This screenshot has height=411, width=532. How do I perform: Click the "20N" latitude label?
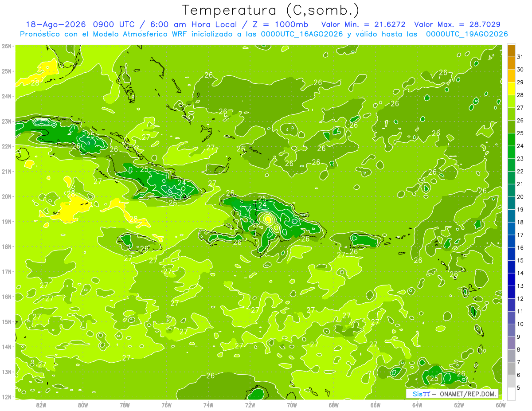pos(7,196)
